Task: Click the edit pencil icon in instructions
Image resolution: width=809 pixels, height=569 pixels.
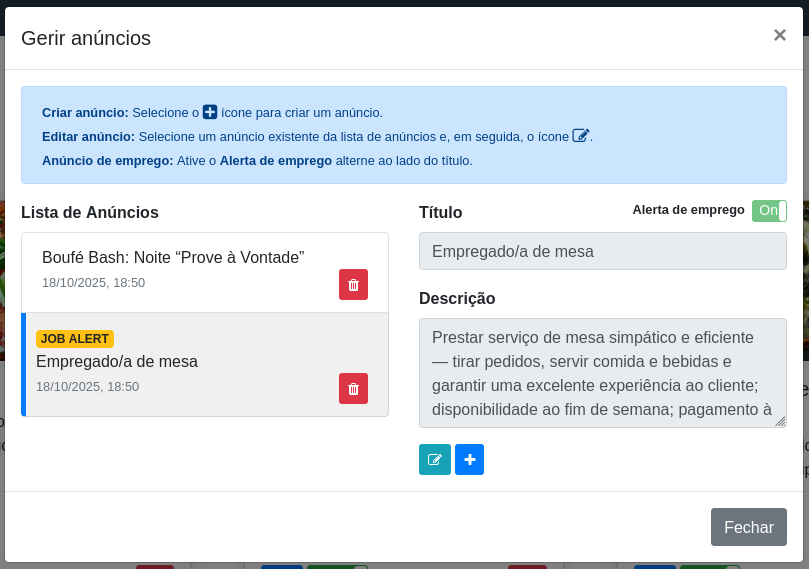Action: (580, 136)
